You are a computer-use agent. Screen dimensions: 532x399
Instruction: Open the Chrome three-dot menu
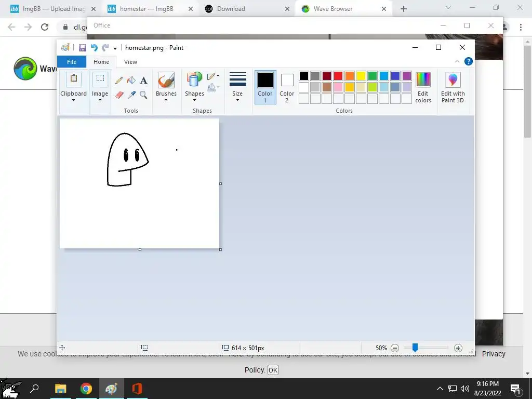click(521, 27)
